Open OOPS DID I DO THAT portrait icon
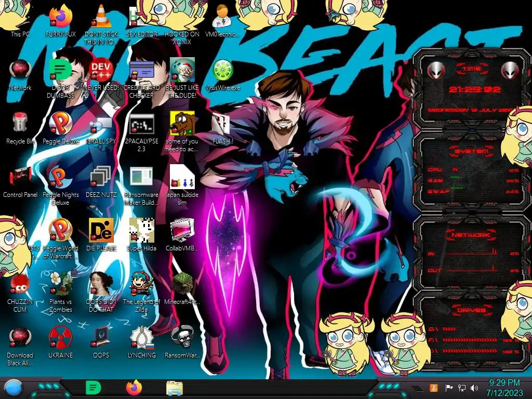The image size is (532, 399). click(x=101, y=292)
